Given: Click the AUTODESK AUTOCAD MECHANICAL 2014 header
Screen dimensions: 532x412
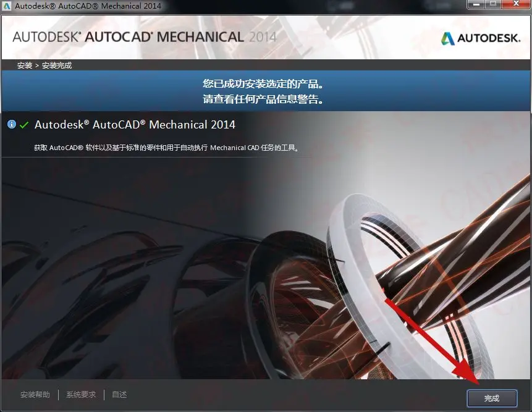Looking at the screenshot, I should click(x=145, y=37).
